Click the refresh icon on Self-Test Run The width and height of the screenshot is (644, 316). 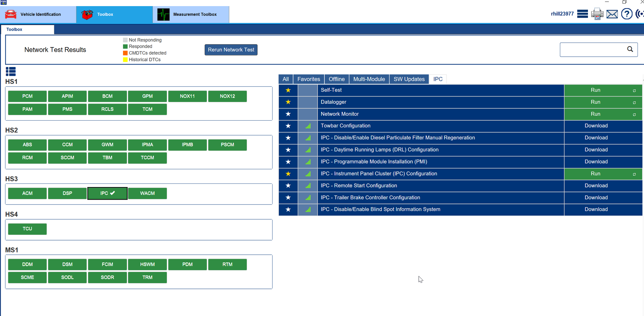coord(634,90)
